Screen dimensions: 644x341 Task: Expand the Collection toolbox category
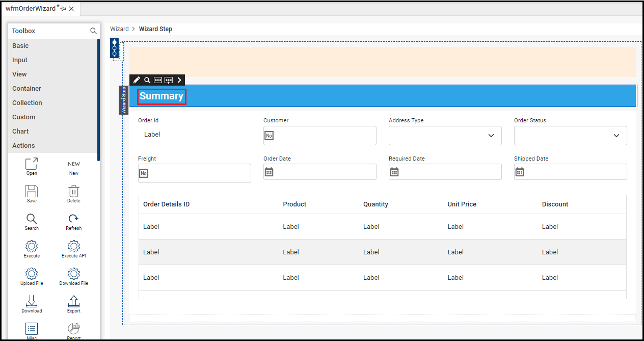point(53,103)
